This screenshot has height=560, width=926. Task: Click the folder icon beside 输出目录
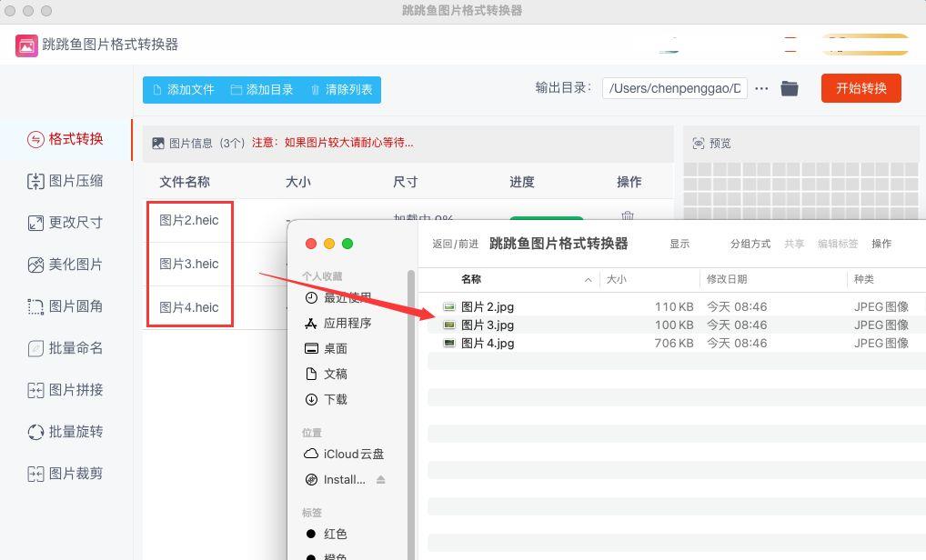789,88
